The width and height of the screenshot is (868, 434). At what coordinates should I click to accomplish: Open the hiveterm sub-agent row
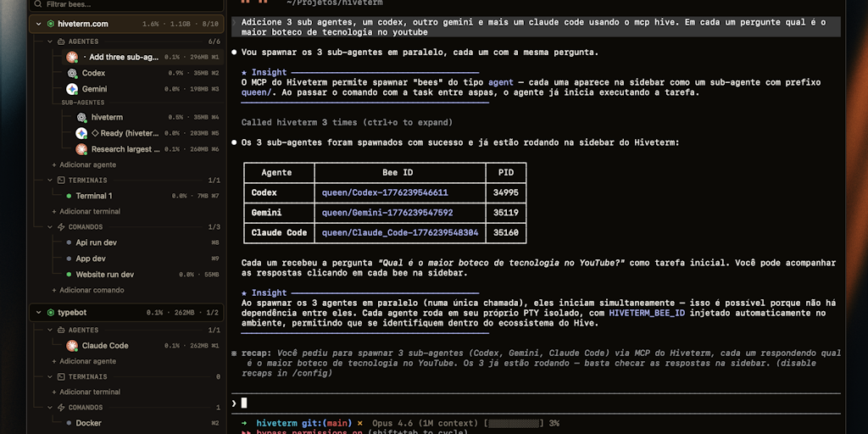point(147,117)
